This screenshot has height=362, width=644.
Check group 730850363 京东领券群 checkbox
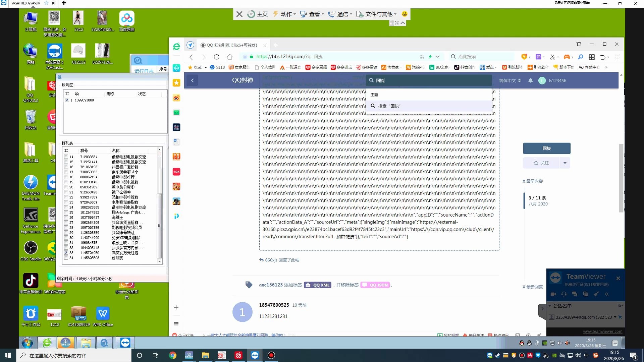pos(66,172)
